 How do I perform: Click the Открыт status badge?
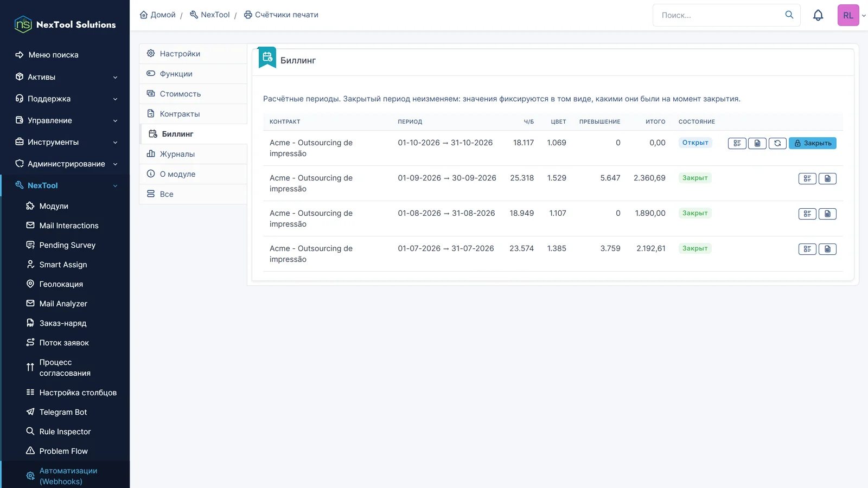click(695, 143)
